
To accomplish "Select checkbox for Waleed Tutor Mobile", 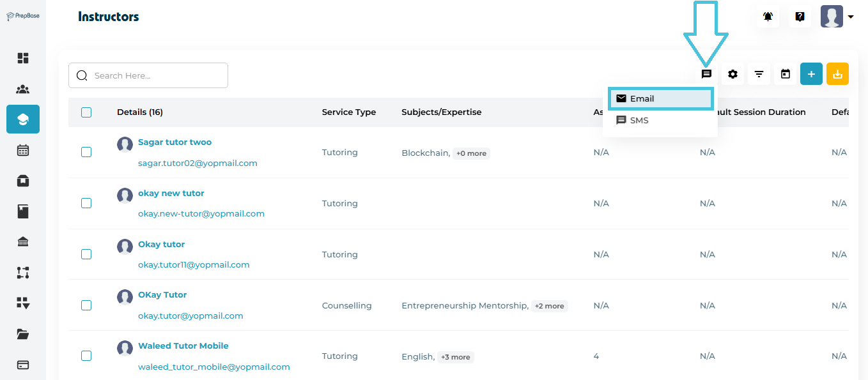I will pyautogui.click(x=86, y=356).
